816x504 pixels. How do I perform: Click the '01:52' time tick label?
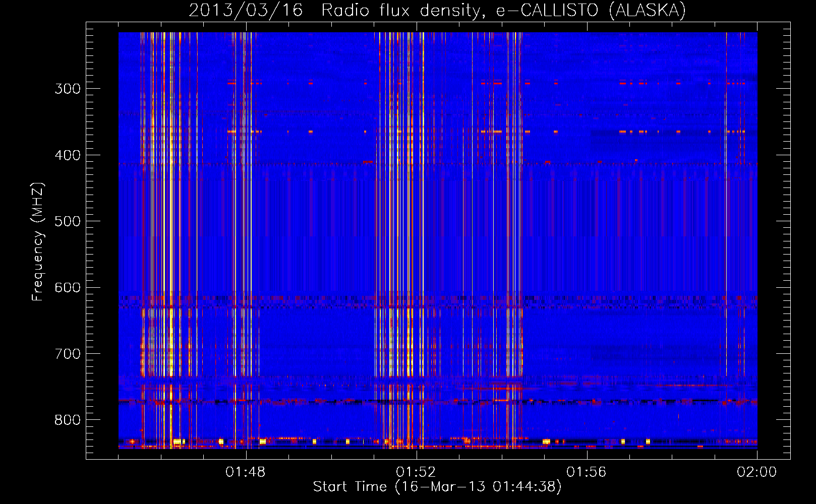click(416, 472)
